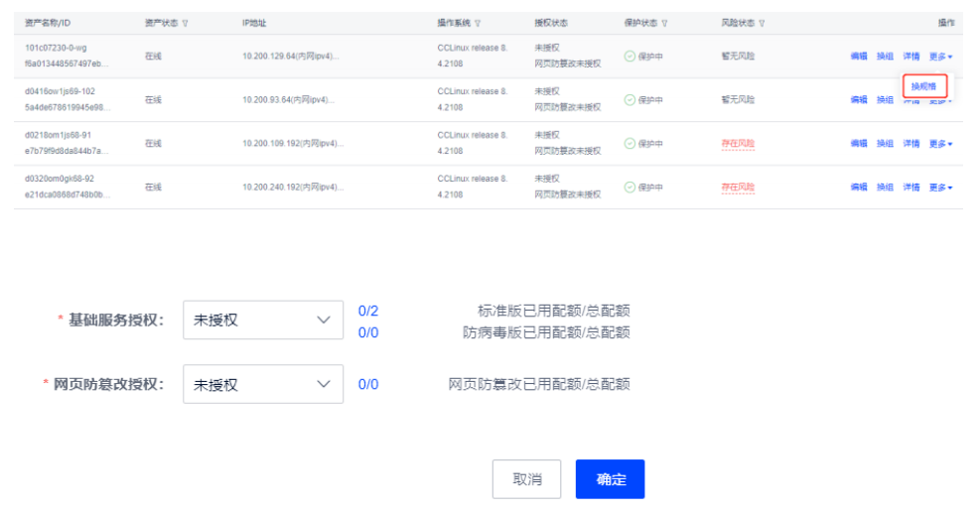Click asset ID e21dca0868d748b0b...
This screenshot has width=980, height=514.
(x=68, y=195)
